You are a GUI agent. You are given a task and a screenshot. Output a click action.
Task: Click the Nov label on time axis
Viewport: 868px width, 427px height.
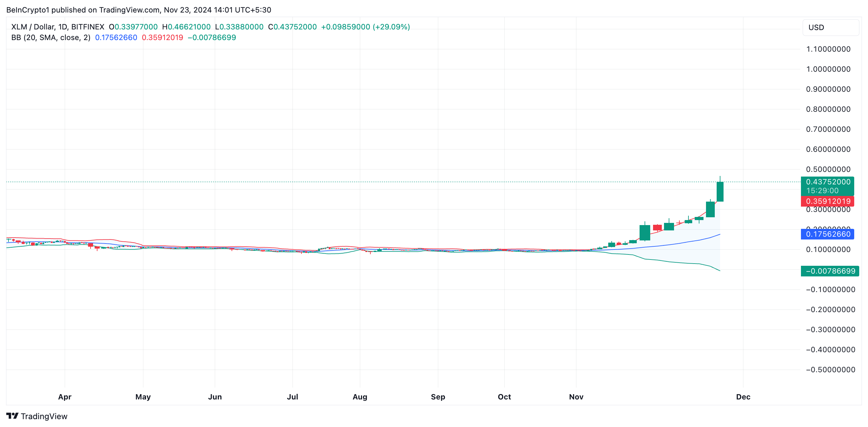[576, 397]
